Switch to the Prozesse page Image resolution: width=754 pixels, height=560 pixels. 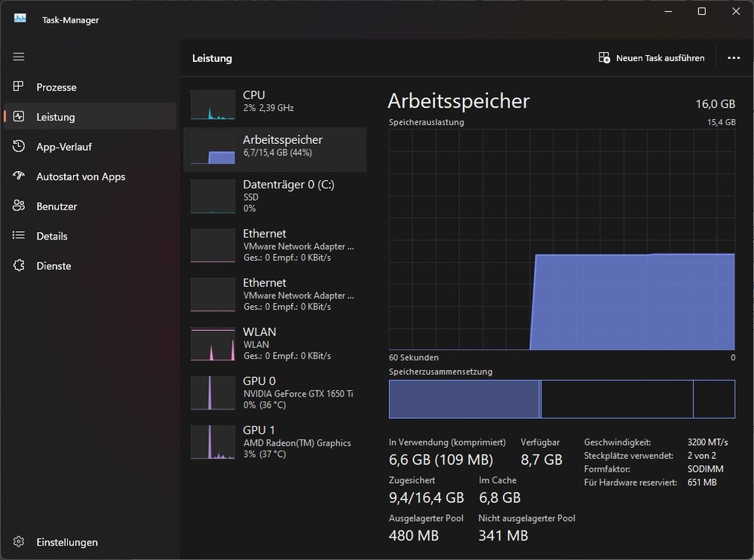point(90,87)
